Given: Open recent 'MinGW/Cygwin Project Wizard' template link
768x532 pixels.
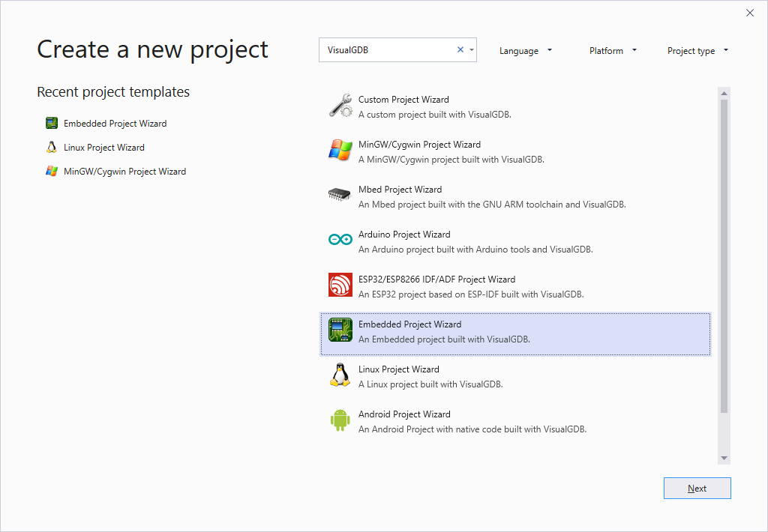Looking at the screenshot, I should click(125, 172).
